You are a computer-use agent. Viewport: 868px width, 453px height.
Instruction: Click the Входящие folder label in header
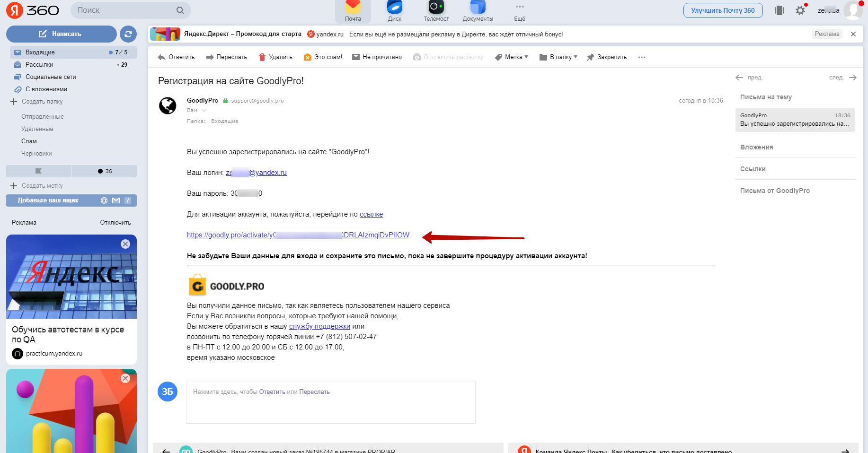click(x=224, y=122)
